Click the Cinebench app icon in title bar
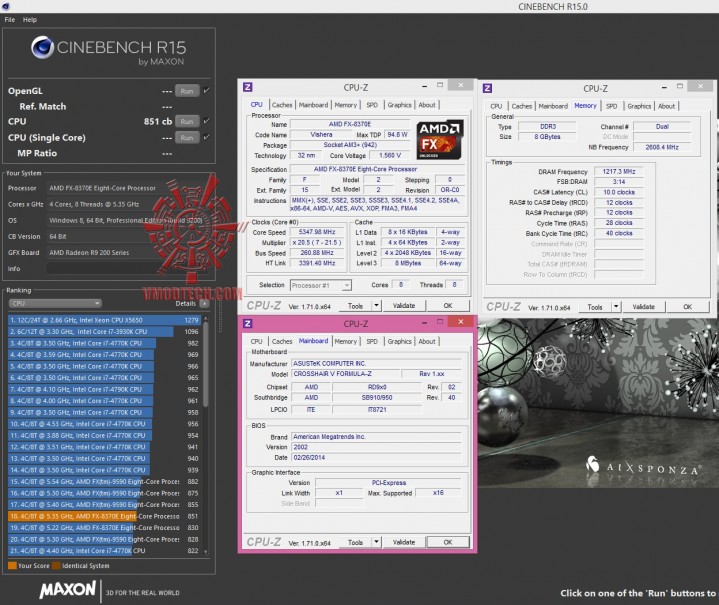719x605 pixels. 5,6
